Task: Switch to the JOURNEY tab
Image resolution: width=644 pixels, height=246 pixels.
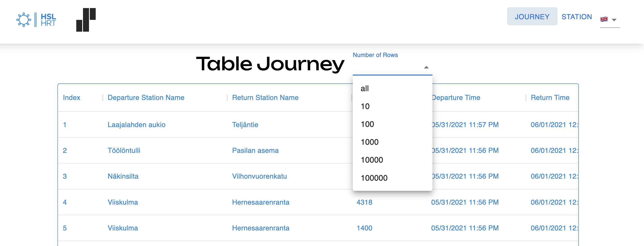Action: click(x=532, y=17)
